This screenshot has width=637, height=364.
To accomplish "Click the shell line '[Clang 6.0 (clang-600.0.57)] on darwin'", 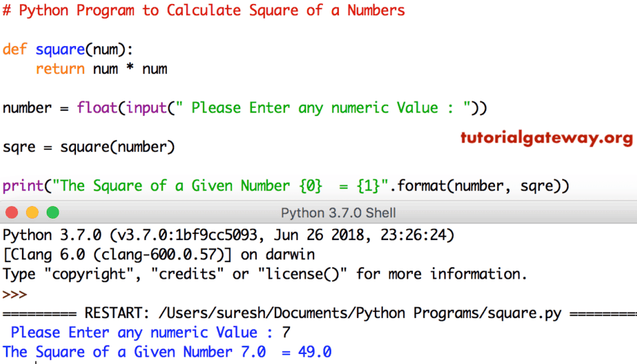I will [x=159, y=255].
